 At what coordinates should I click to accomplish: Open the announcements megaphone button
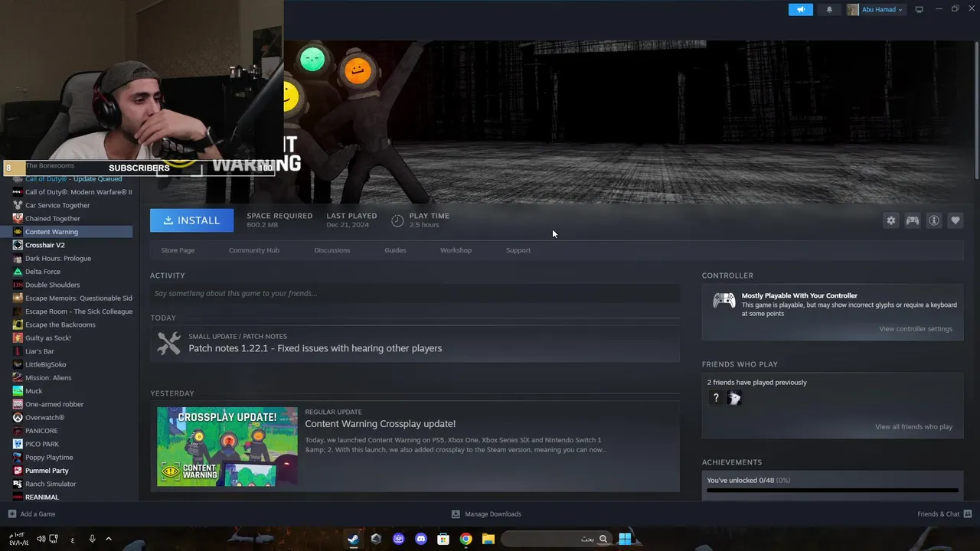point(800,9)
